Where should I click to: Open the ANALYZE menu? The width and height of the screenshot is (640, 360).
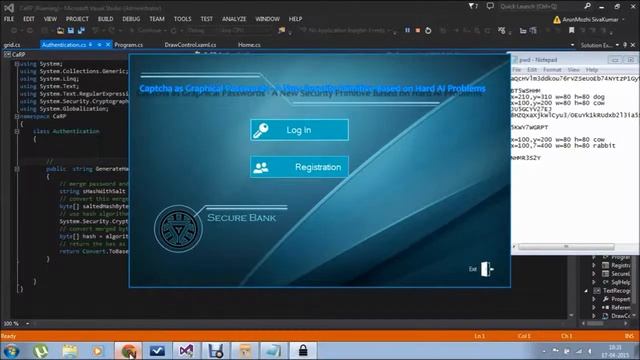point(234,19)
